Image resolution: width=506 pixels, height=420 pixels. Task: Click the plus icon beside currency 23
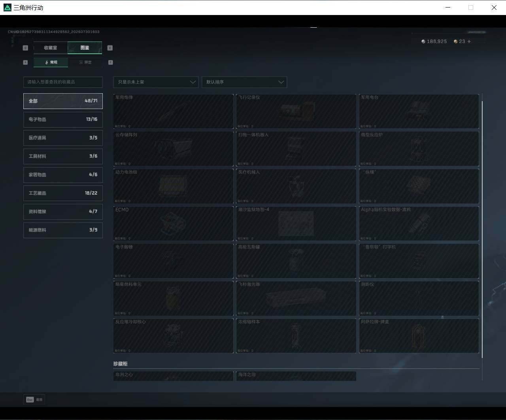tap(469, 41)
